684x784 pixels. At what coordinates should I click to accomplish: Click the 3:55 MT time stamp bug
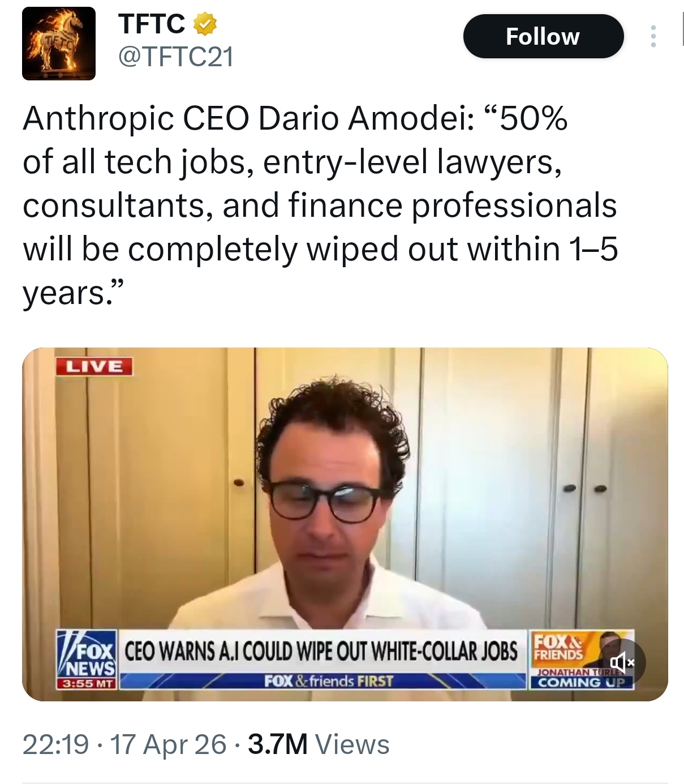[x=87, y=683]
